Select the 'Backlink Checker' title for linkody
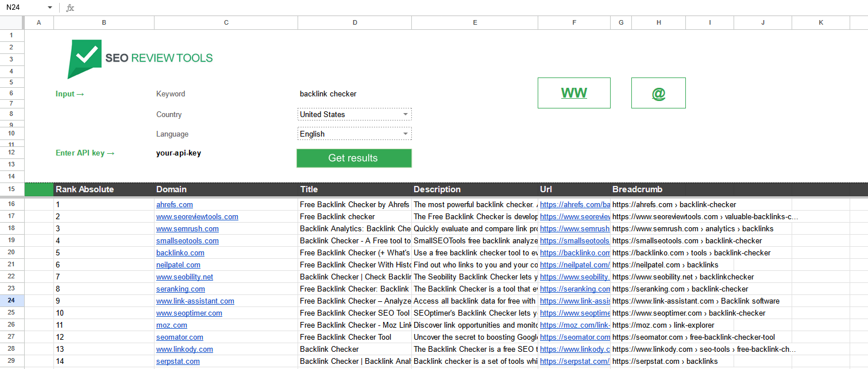 click(x=354, y=349)
